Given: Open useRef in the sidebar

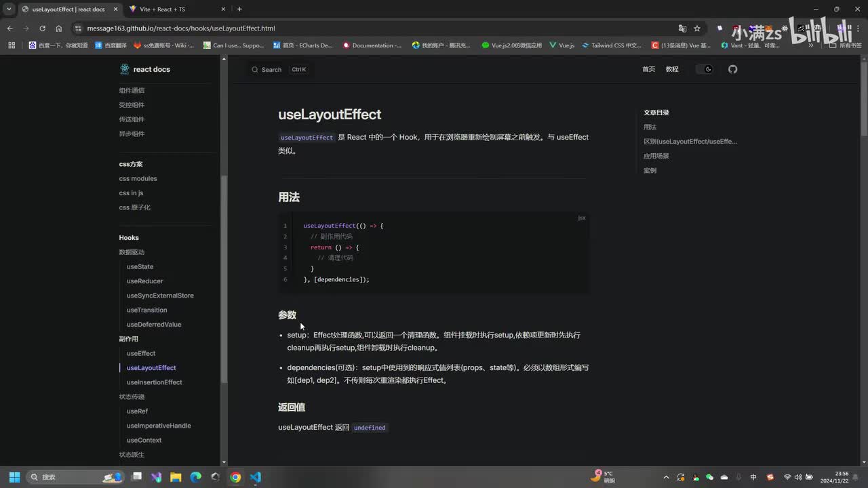Looking at the screenshot, I should pyautogui.click(x=137, y=411).
